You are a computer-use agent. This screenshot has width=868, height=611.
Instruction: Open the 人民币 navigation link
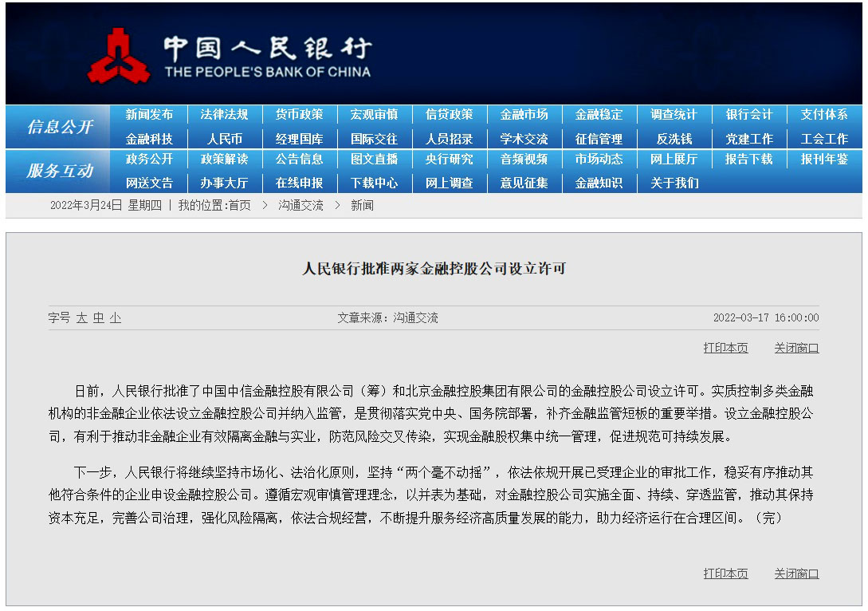tap(224, 139)
